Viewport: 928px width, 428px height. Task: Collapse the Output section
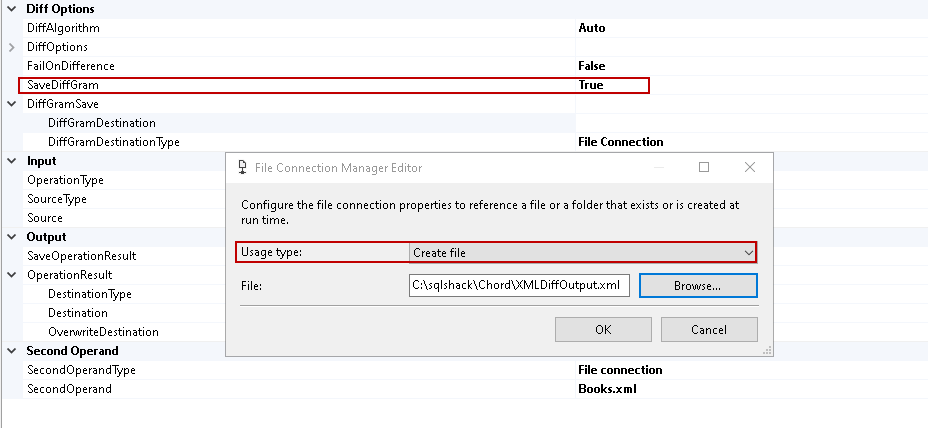[x=11, y=237]
